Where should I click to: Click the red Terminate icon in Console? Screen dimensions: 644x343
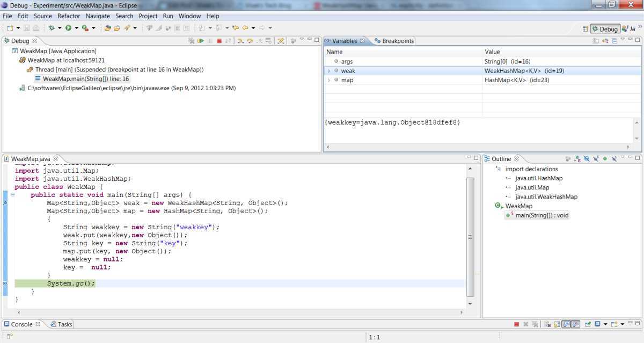point(516,324)
